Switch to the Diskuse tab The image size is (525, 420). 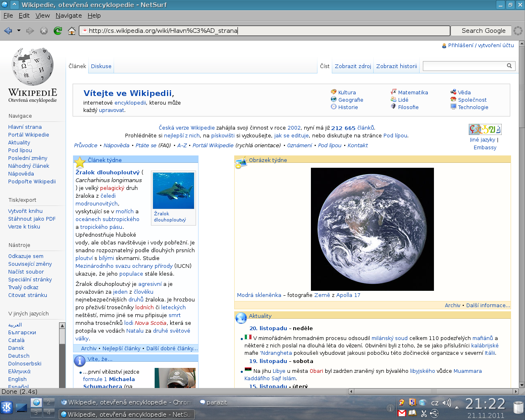101,66
